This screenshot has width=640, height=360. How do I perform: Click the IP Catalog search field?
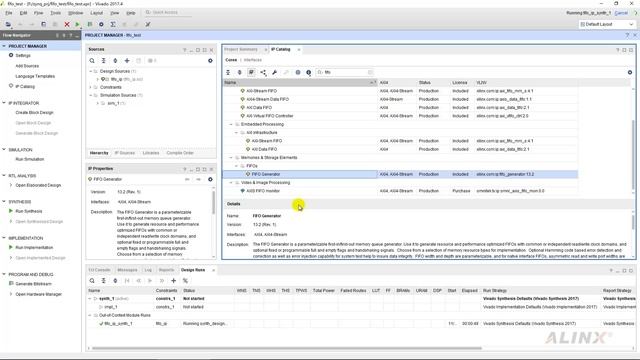345,72
